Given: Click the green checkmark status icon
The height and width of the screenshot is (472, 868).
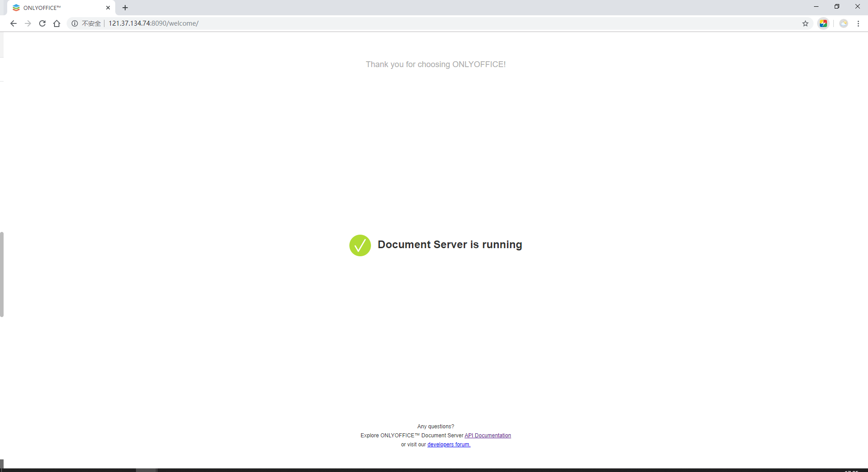Looking at the screenshot, I should [360, 245].
